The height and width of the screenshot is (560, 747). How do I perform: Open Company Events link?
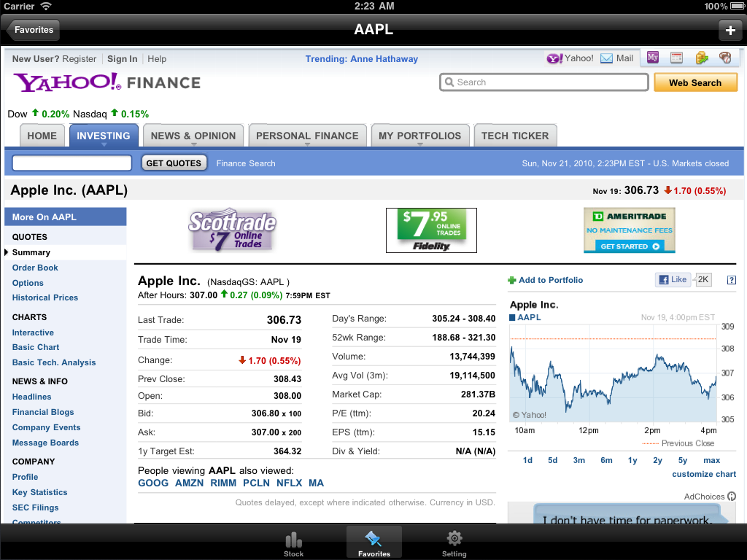pyautogui.click(x=46, y=427)
